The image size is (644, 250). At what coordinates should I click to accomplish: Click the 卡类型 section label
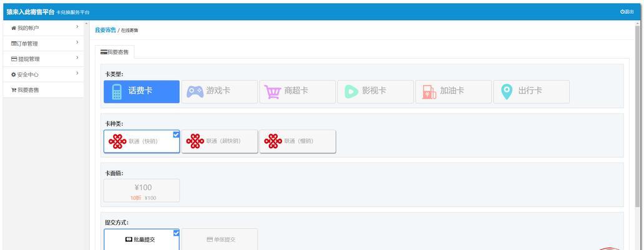pyautogui.click(x=114, y=74)
